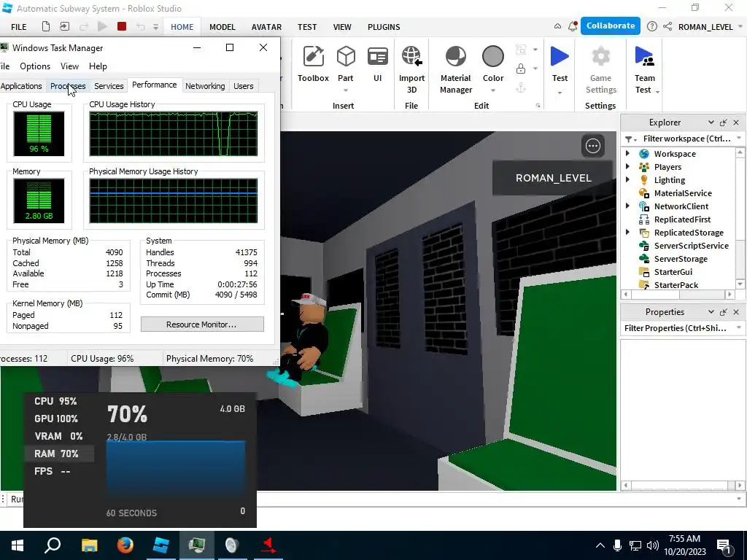Click the anchor icon in Edit group

pos(521,87)
